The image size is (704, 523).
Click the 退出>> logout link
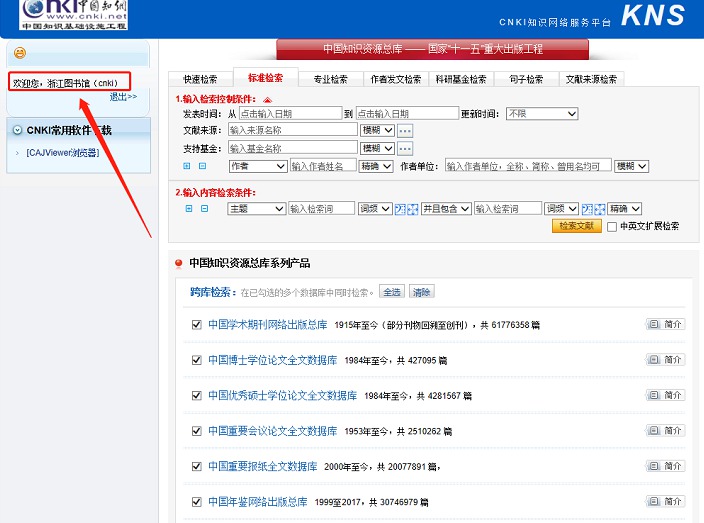point(123,97)
